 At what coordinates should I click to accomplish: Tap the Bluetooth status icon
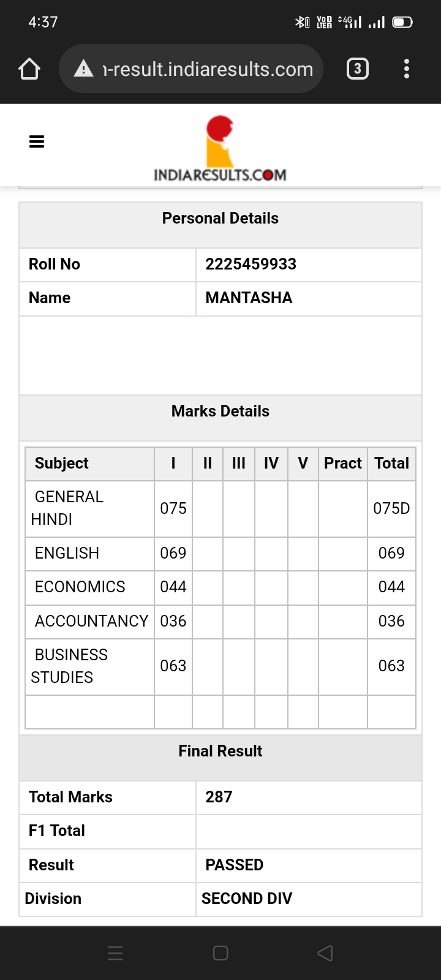click(x=302, y=23)
